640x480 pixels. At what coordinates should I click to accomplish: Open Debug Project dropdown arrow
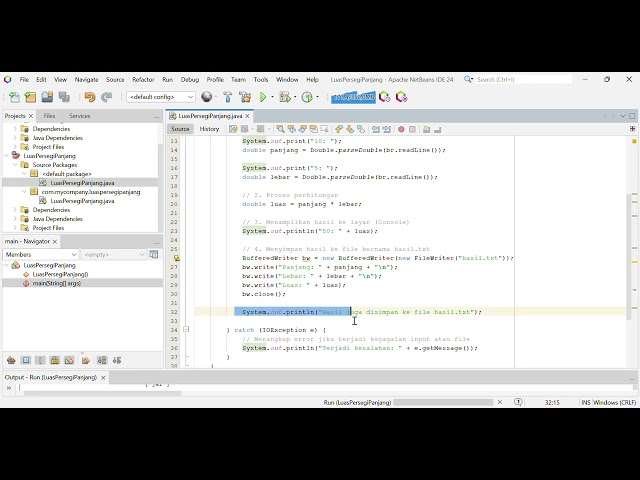point(295,97)
